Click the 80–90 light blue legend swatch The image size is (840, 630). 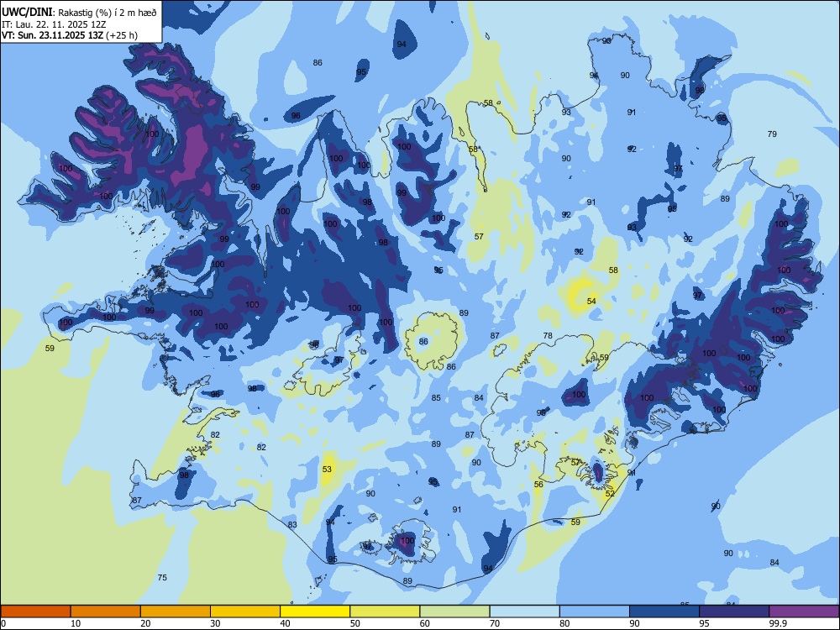(x=595, y=612)
